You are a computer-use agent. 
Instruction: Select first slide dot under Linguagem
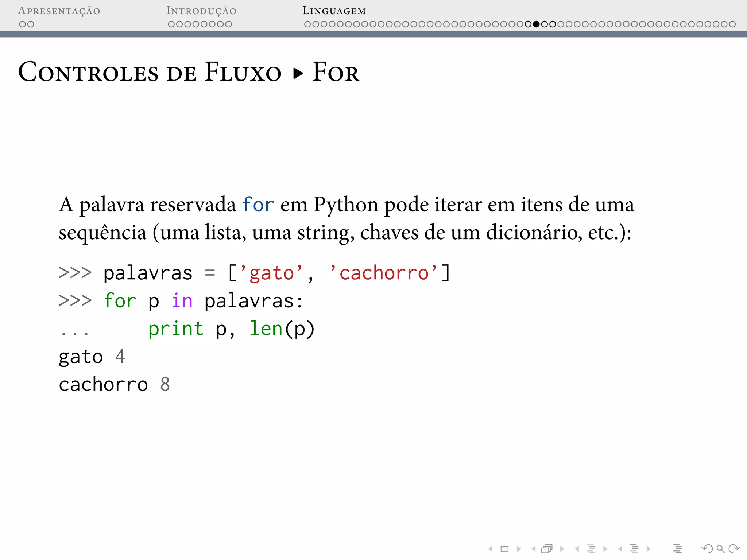pyautogui.click(x=307, y=24)
